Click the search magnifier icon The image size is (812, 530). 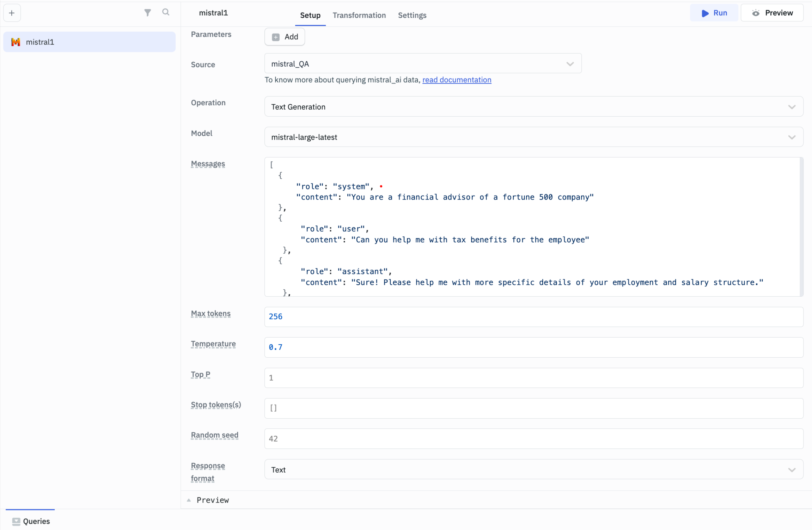coord(166,12)
